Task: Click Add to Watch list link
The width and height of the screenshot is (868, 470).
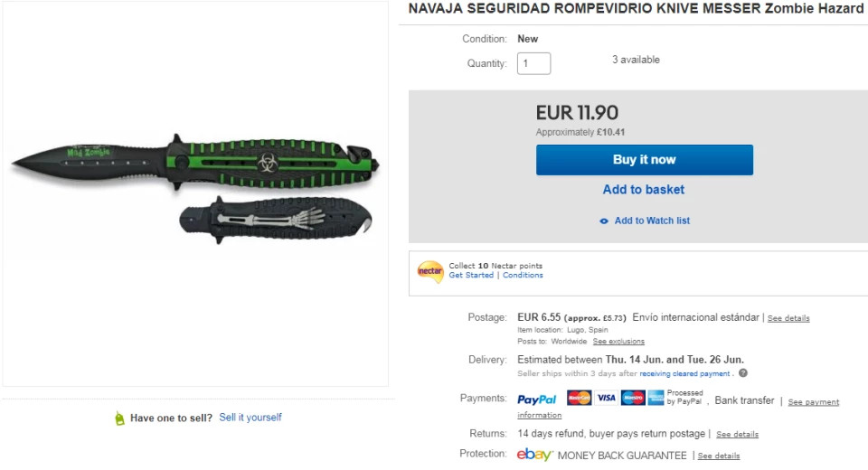Action: [652, 221]
